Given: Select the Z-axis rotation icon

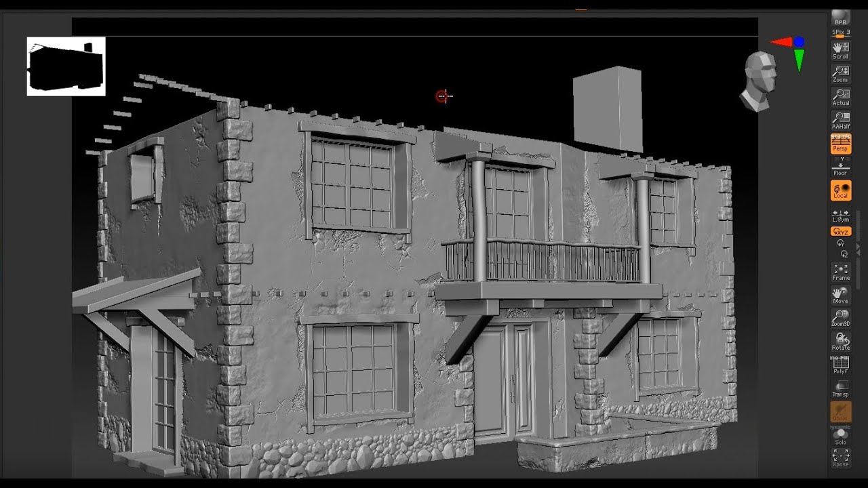Looking at the screenshot, I should coord(844,253).
